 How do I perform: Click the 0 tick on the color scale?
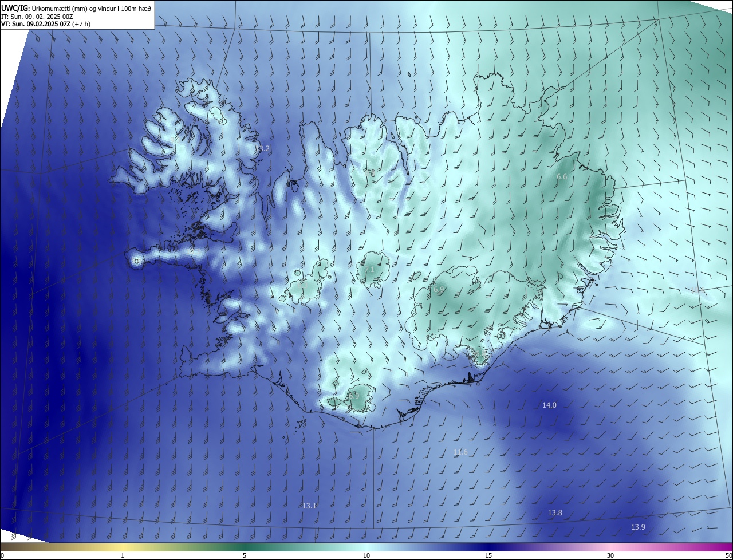tap(2, 555)
